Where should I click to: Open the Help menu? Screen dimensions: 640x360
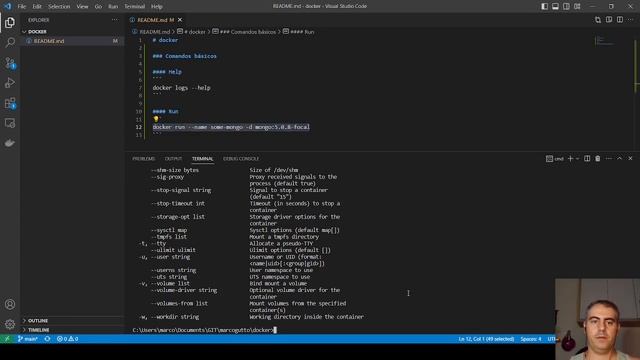(x=157, y=7)
